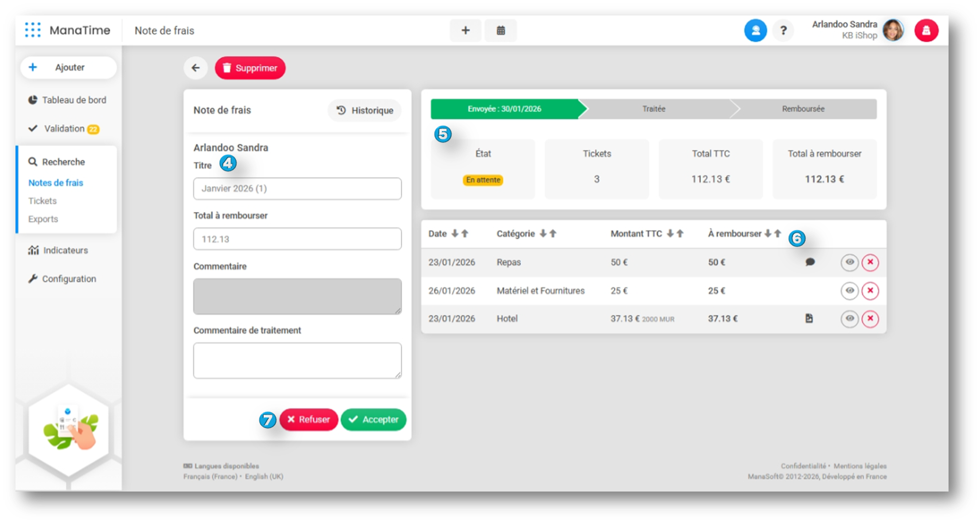Remove the Hotel ticket with red X
Screen dimensions: 980x523
tap(870, 319)
